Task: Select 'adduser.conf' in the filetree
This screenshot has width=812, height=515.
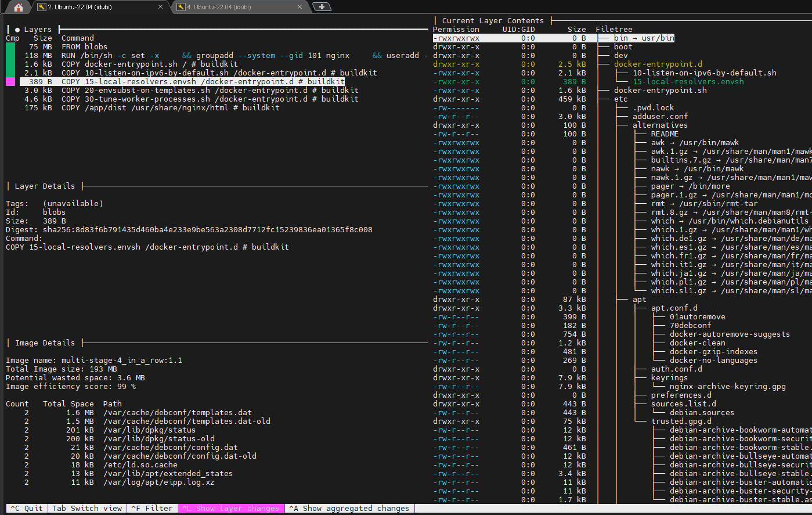Action: (661, 116)
